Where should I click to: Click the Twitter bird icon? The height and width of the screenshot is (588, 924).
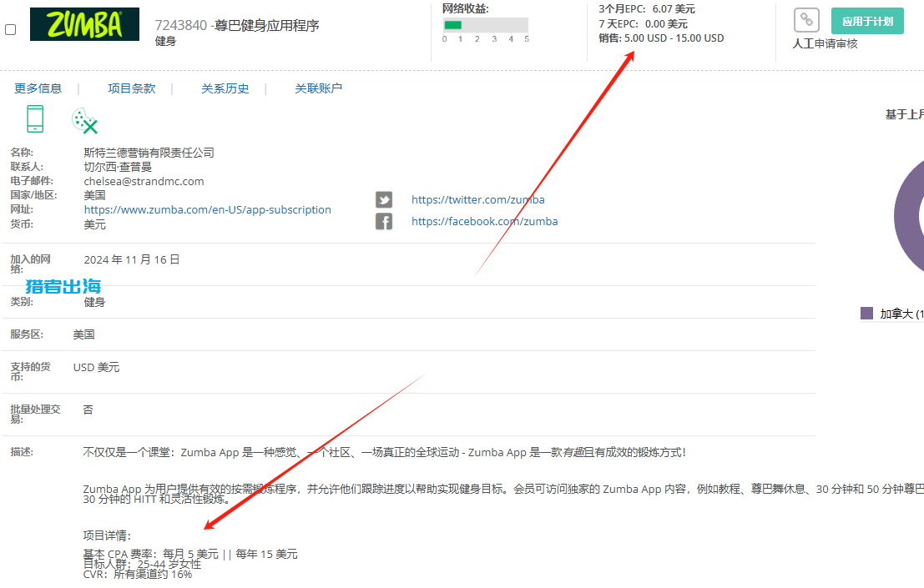[x=384, y=199]
